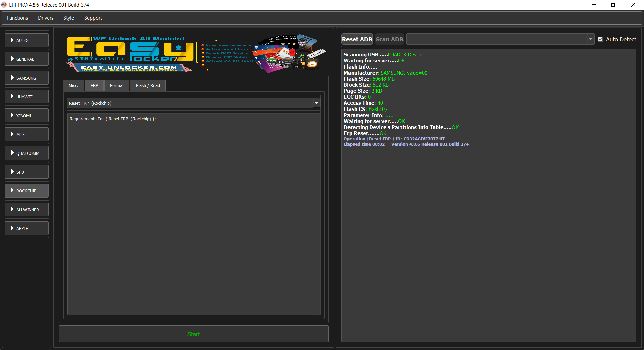Switch to the FRP tab
The height and width of the screenshot is (350, 644).
(x=94, y=86)
